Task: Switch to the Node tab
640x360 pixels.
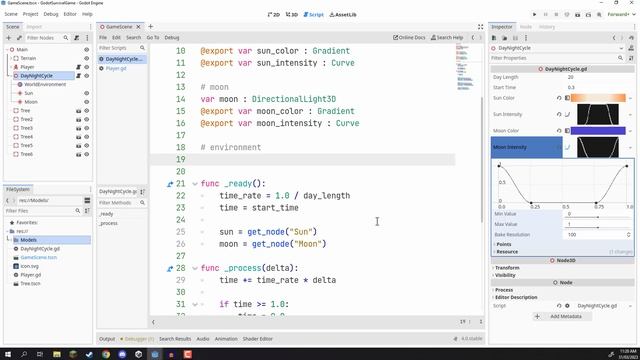Action: pos(526,27)
